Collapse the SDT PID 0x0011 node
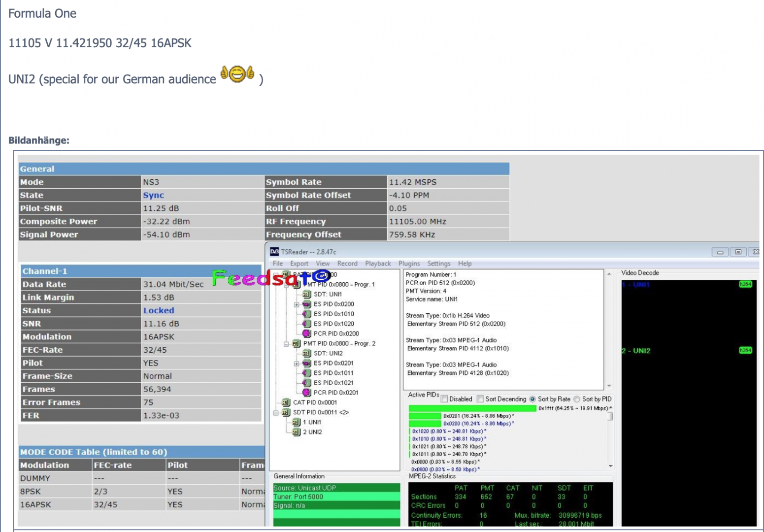 click(276, 413)
